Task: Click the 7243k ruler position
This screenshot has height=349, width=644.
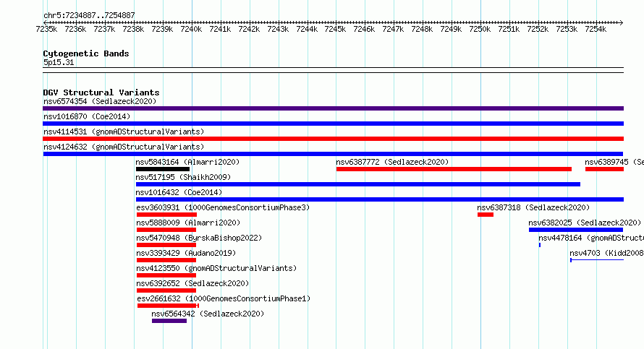Action: 278,29
